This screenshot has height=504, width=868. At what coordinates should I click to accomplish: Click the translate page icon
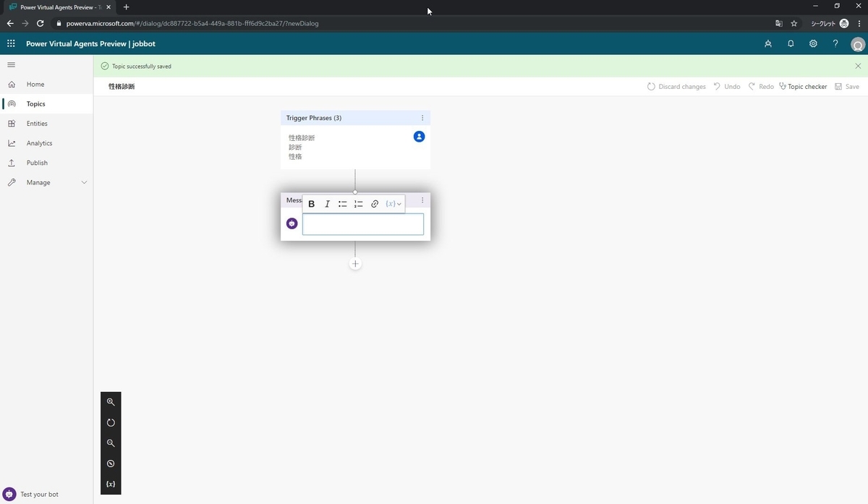point(779,23)
